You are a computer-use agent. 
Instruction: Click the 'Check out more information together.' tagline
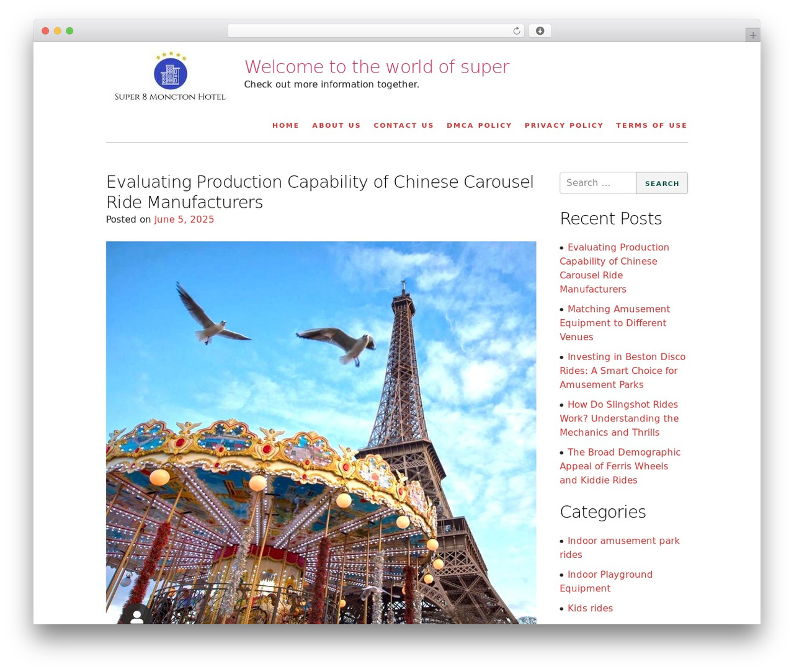pyautogui.click(x=332, y=84)
